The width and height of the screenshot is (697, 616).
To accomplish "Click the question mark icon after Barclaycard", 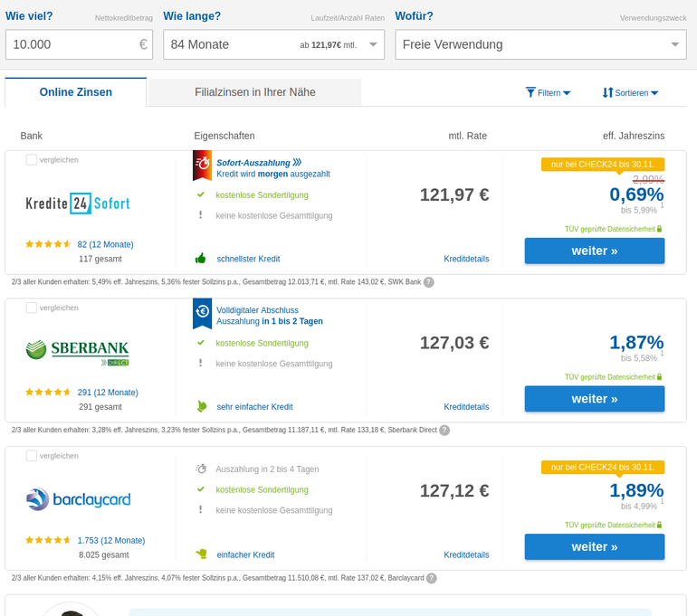I will [432, 578].
